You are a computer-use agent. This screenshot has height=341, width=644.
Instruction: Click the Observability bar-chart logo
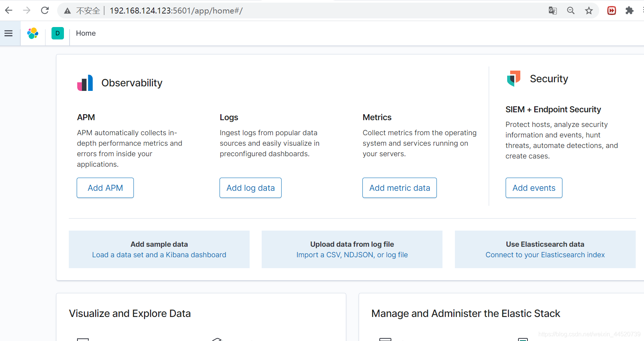point(85,83)
